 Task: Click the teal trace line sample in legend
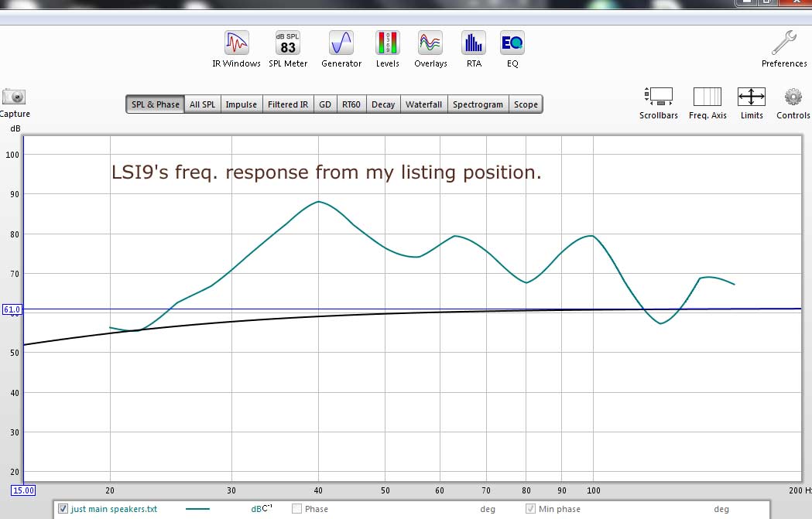(x=197, y=509)
